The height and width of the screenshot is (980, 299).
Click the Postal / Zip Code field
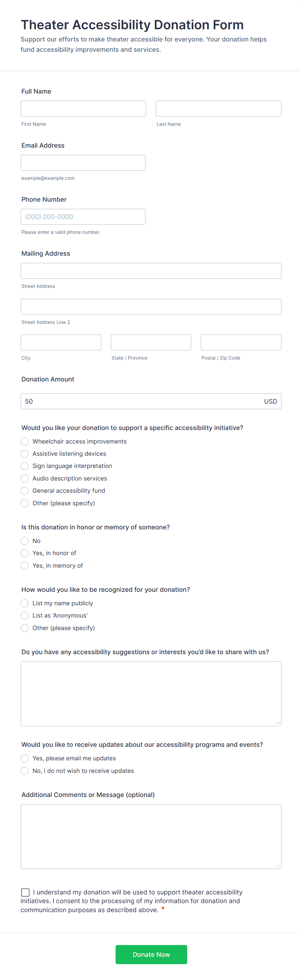click(241, 343)
